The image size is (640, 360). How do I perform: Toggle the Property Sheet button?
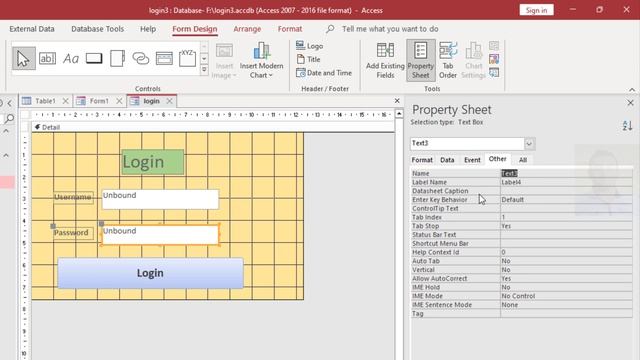[420, 60]
